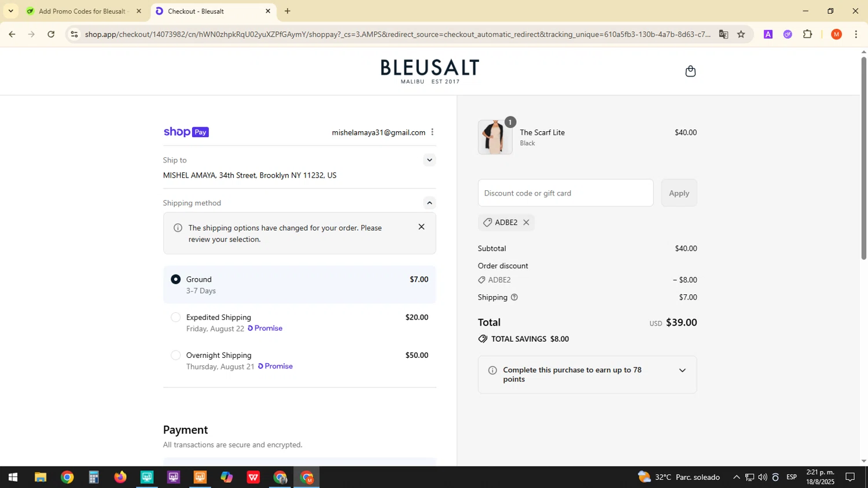Screen dimensions: 868x488
Task: Click the Bleusalt Malibu logo
Action: 430,71
